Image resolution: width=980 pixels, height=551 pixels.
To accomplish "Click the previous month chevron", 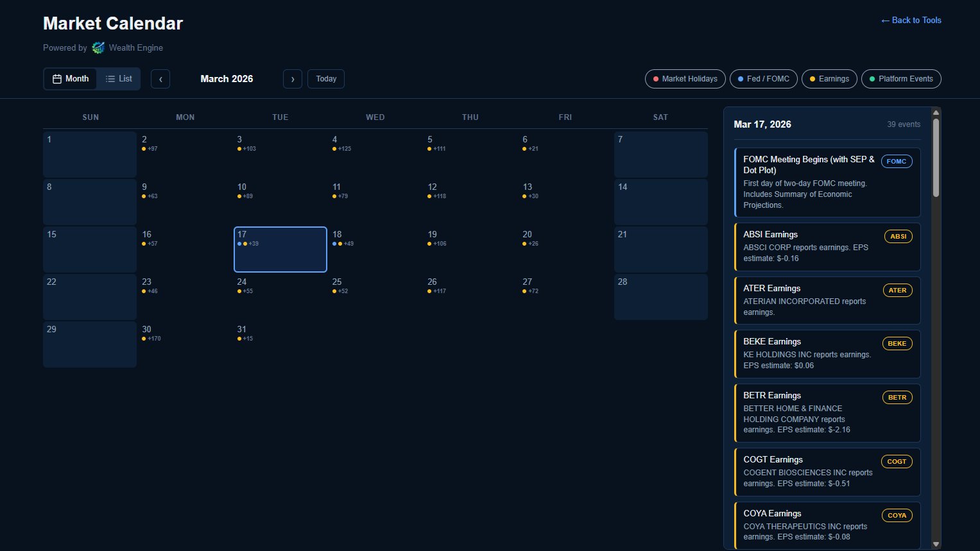I will click(160, 78).
